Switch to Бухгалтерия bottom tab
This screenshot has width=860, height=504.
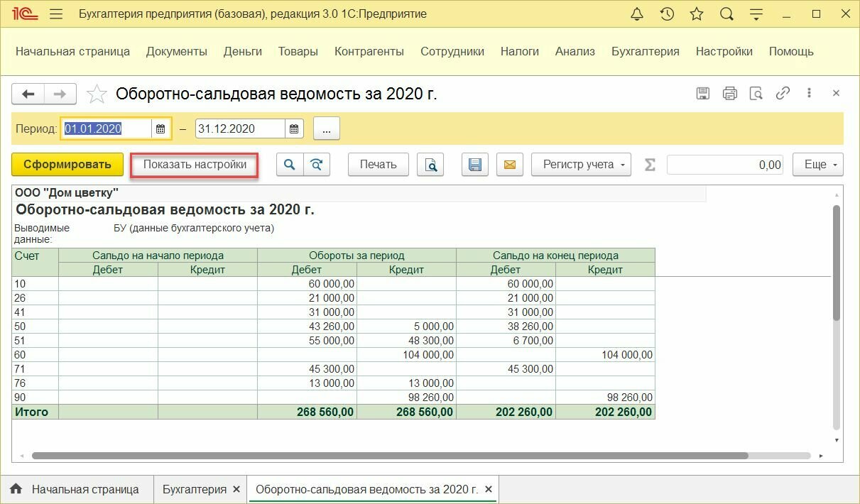tap(195, 489)
